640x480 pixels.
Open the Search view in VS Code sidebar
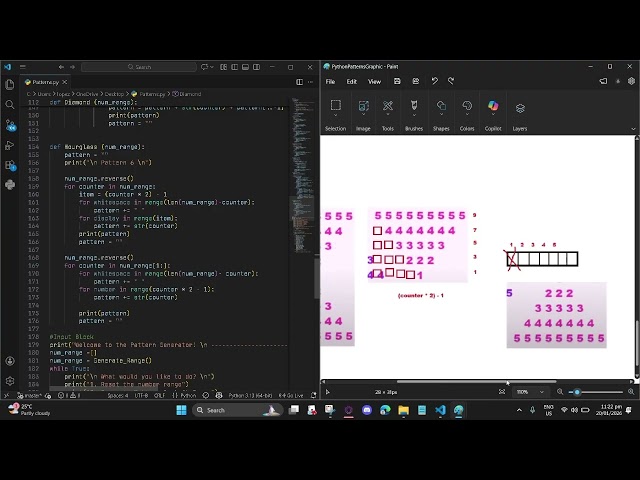point(10,105)
